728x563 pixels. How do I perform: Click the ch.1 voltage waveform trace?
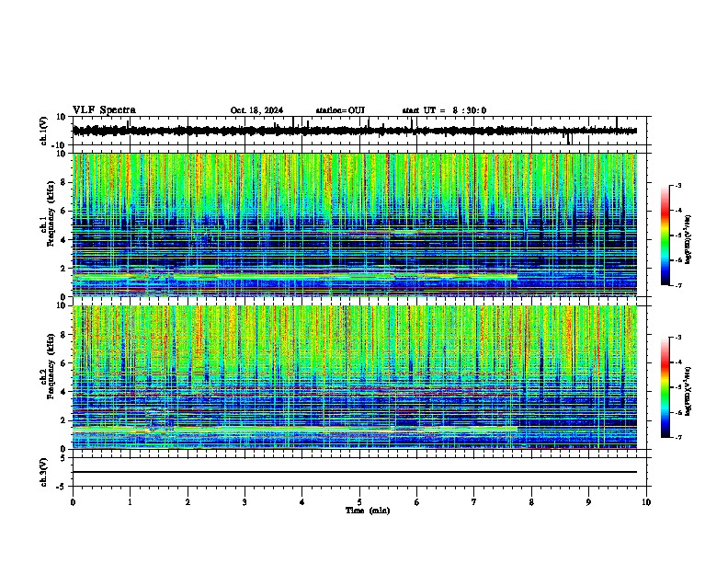(x=354, y=131)
